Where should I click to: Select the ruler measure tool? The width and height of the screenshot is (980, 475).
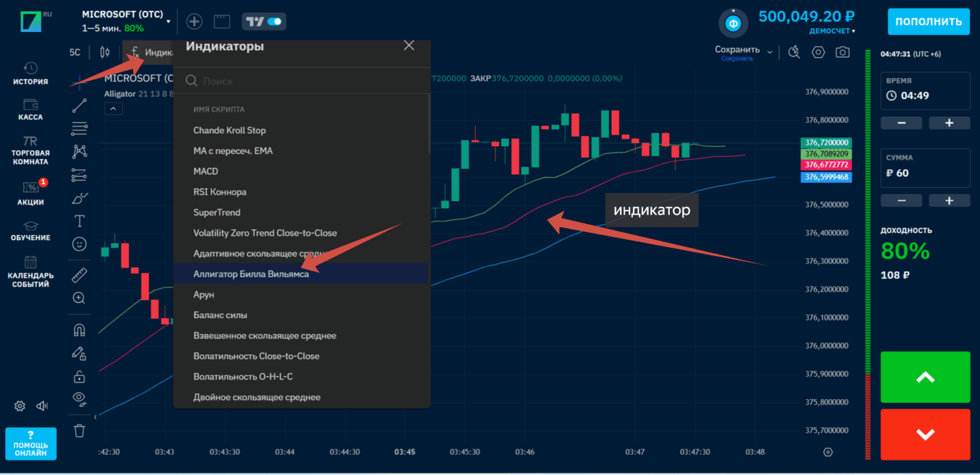(x=79, y=275)
